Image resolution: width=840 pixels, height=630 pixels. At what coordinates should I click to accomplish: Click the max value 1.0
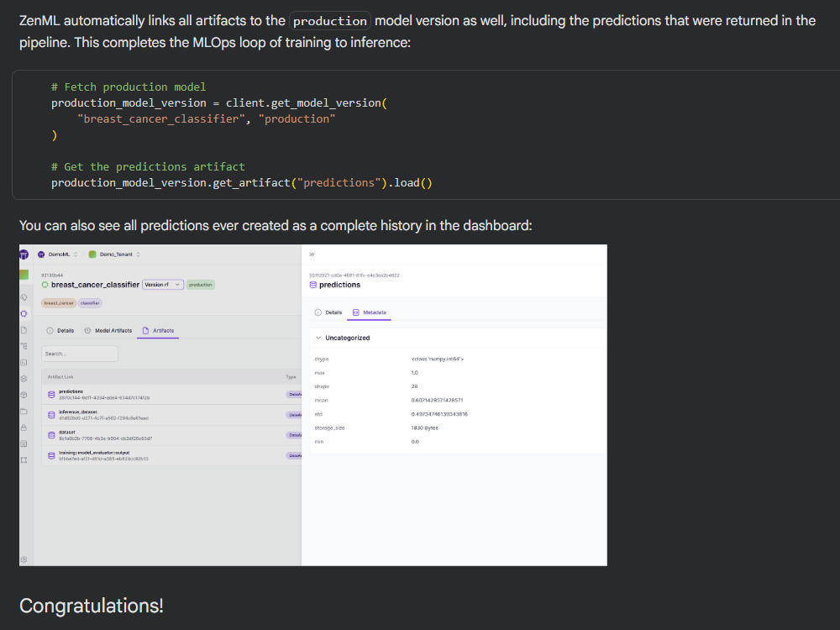click(x=415, y=373)
